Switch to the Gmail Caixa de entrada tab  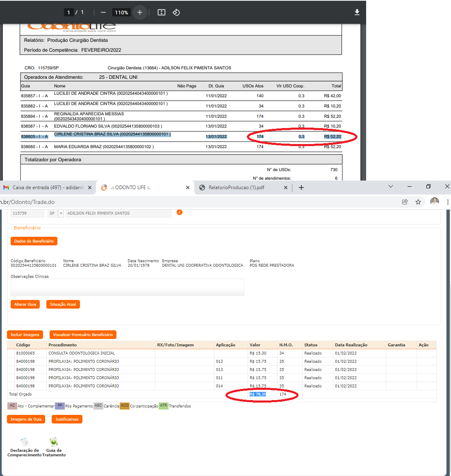pos(48,188)
